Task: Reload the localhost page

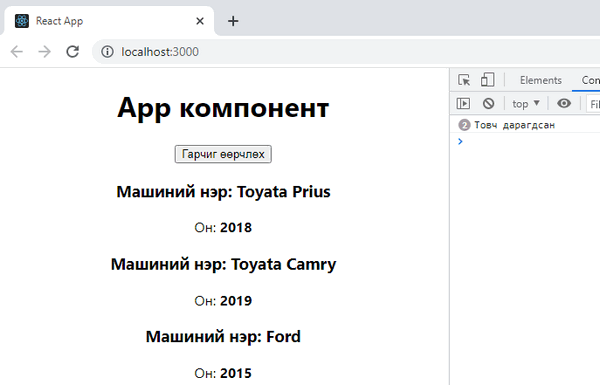Action: pyautogui.click(x=73, y=52)
